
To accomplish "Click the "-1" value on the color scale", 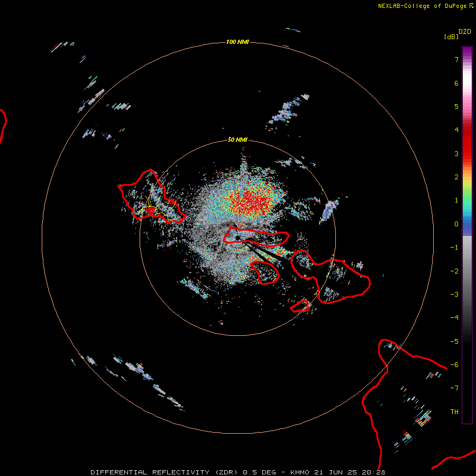I will [x=454, y=248].
